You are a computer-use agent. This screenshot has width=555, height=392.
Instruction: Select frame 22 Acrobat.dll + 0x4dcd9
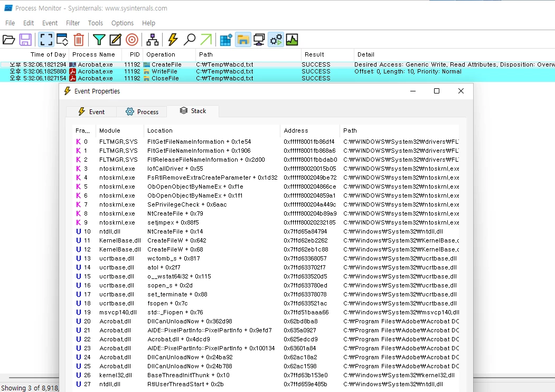click(266, 339)
